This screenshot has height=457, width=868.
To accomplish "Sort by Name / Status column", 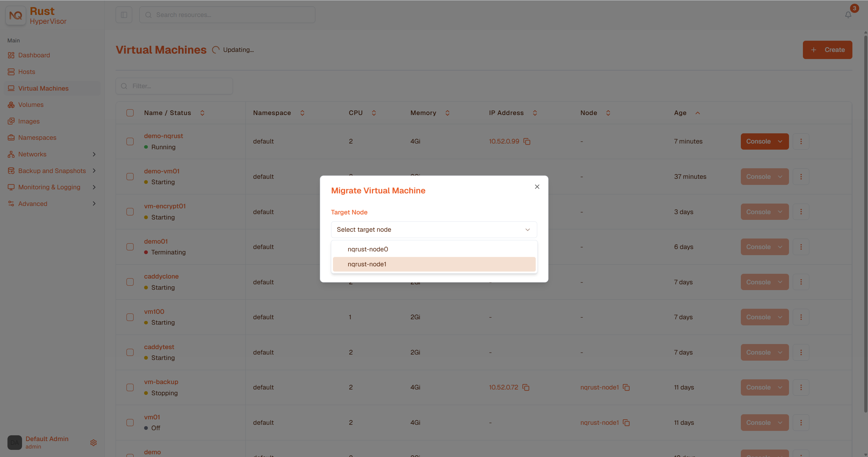I will (202, 113).
